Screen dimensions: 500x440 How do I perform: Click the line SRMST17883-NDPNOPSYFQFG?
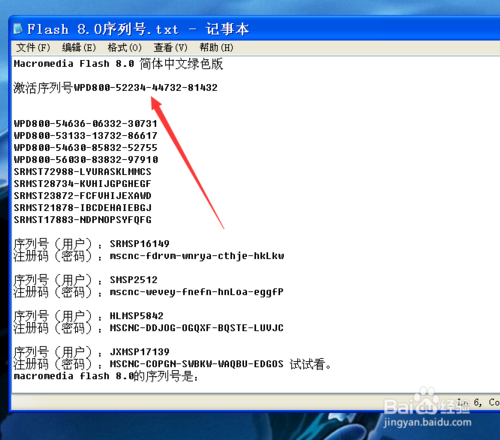pos(82,220)
